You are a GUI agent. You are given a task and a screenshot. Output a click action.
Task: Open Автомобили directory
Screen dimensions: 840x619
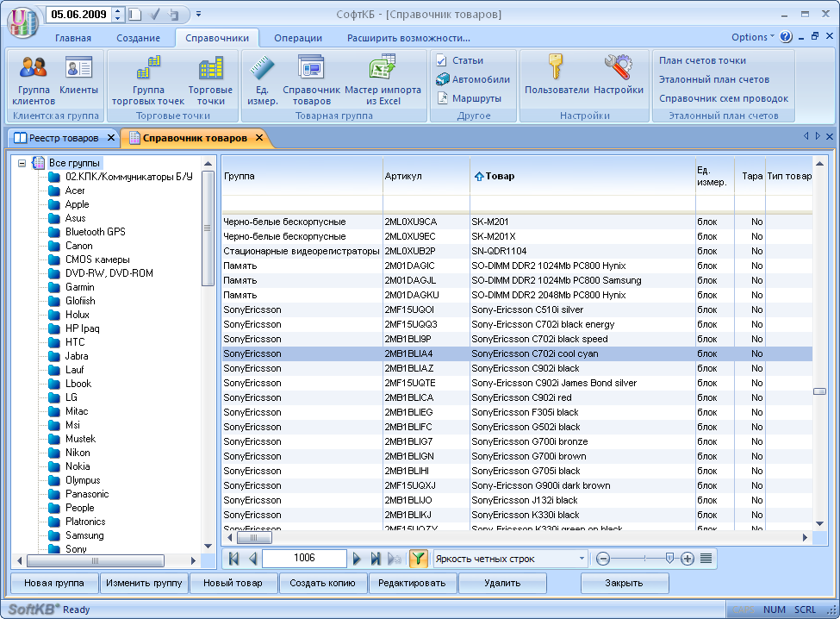(x=473, y=79)
